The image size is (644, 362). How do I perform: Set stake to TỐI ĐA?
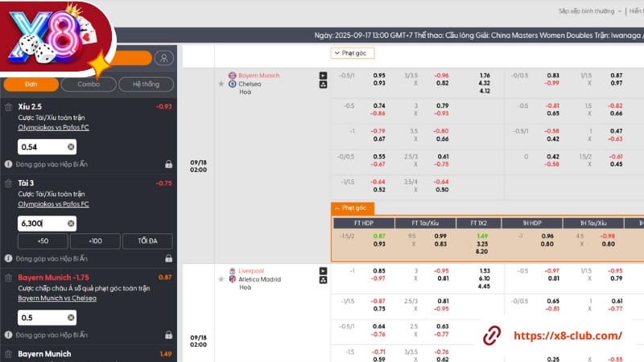(x=147, y=241)
